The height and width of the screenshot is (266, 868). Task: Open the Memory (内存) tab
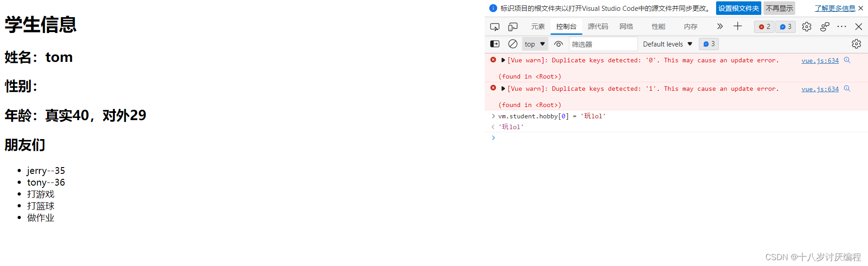(690, 27)
